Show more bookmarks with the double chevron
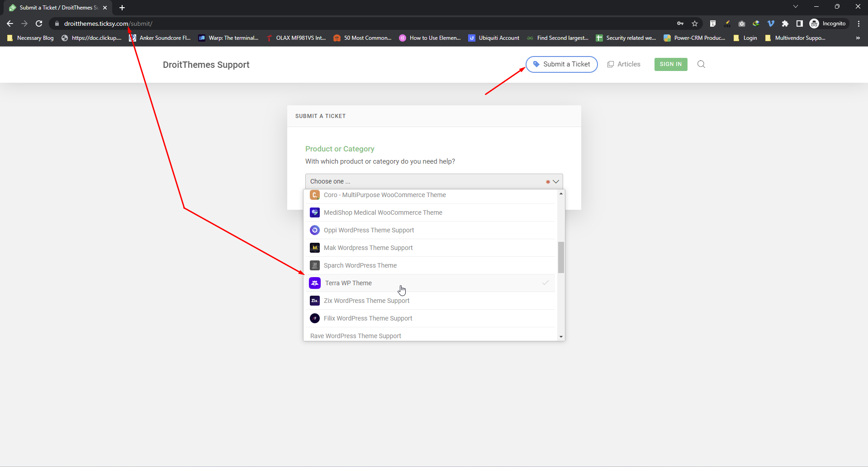Image resolution: width=868 pixels, height=467 pixels. (x=858, y=38)
